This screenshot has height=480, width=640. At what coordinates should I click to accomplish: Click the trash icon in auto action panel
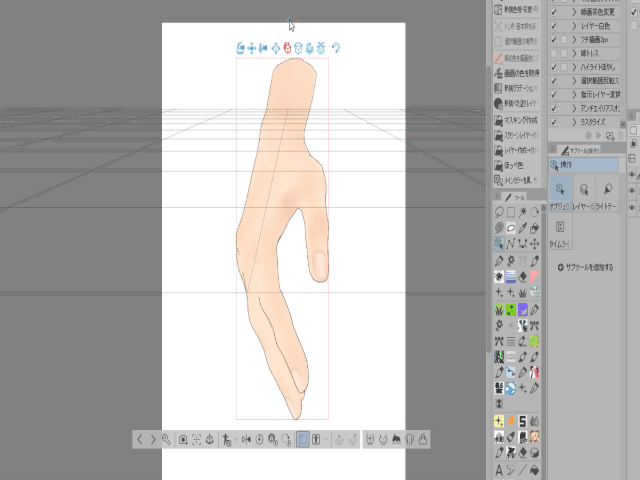pyautogui.click(x=620, y=136)
